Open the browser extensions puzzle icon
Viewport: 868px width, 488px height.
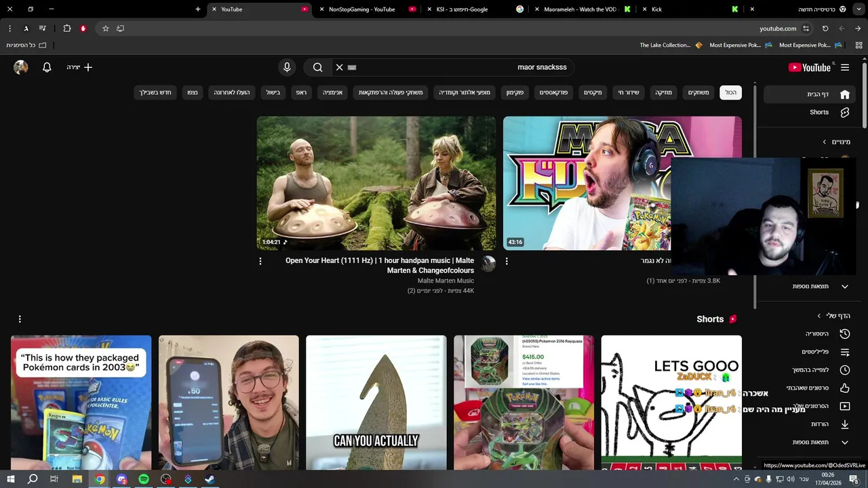[x=67, y=28]
